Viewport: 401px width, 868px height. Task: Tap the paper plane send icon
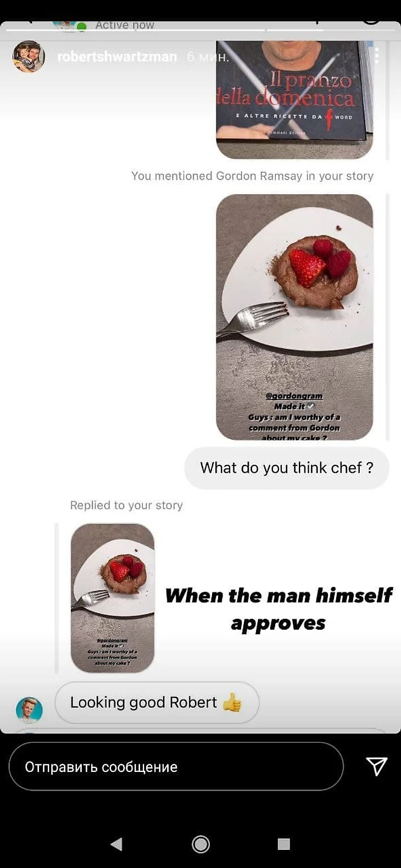377,766
